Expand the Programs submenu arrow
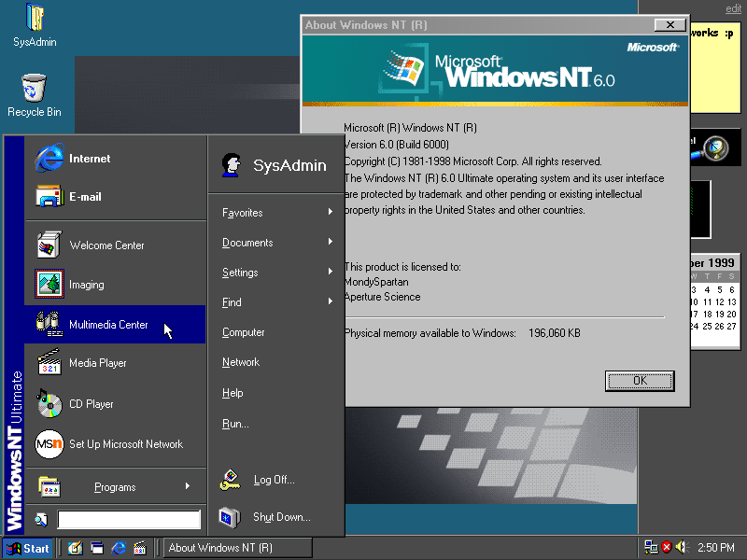Screen dimensions: 747x560 pyautogui.click(x=188, y=486)
